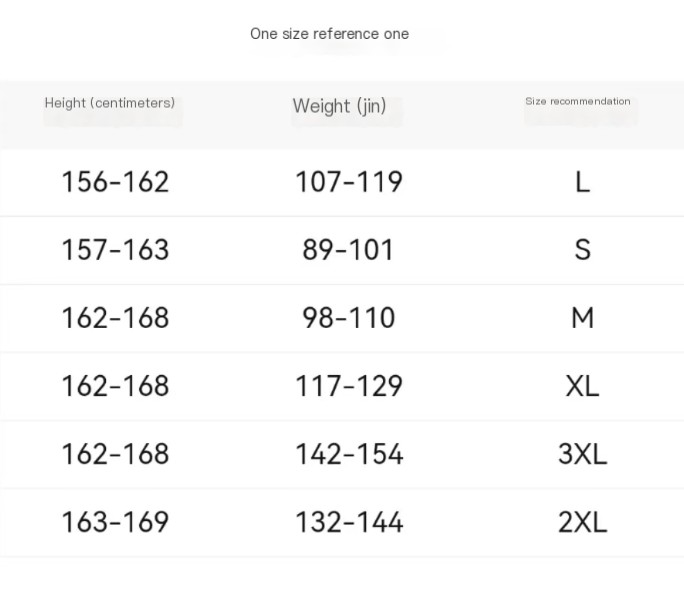Image resolution: width=684 pixels, height=592 pixels.
Task: Click the L size recommendation cell
Action: pyautogui.click(x=582, y=182)
